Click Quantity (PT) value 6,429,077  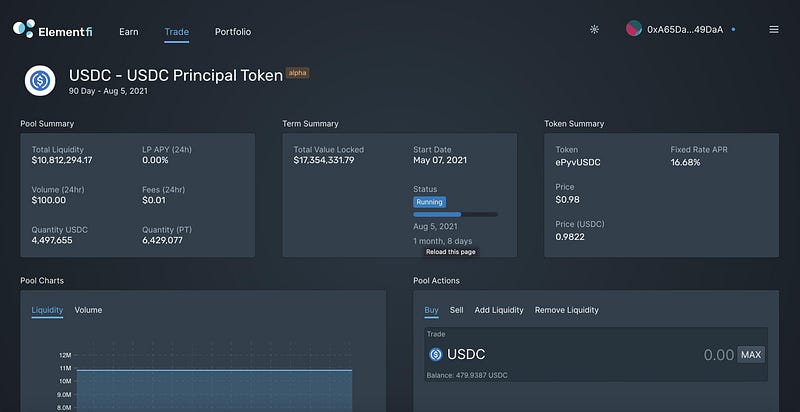click(162, 240)
